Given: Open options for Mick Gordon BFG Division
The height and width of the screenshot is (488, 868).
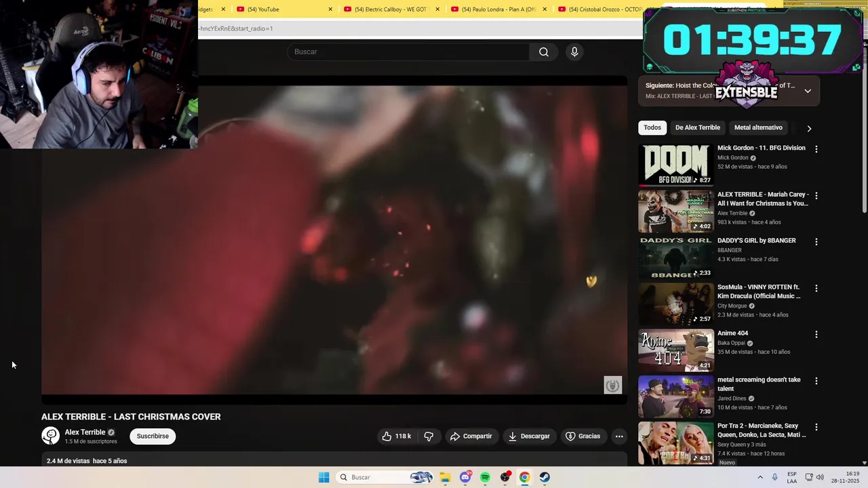Looking at the screenshot, I should [816, 149].
